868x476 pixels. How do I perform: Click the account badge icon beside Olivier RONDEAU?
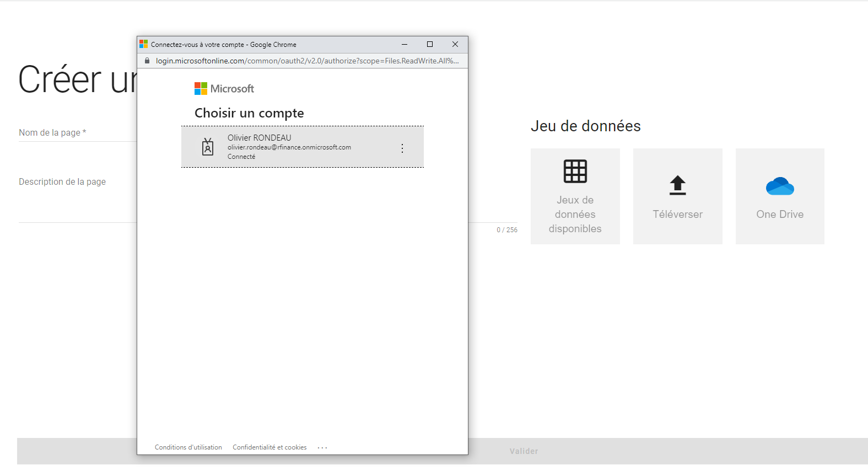point(208,147)
